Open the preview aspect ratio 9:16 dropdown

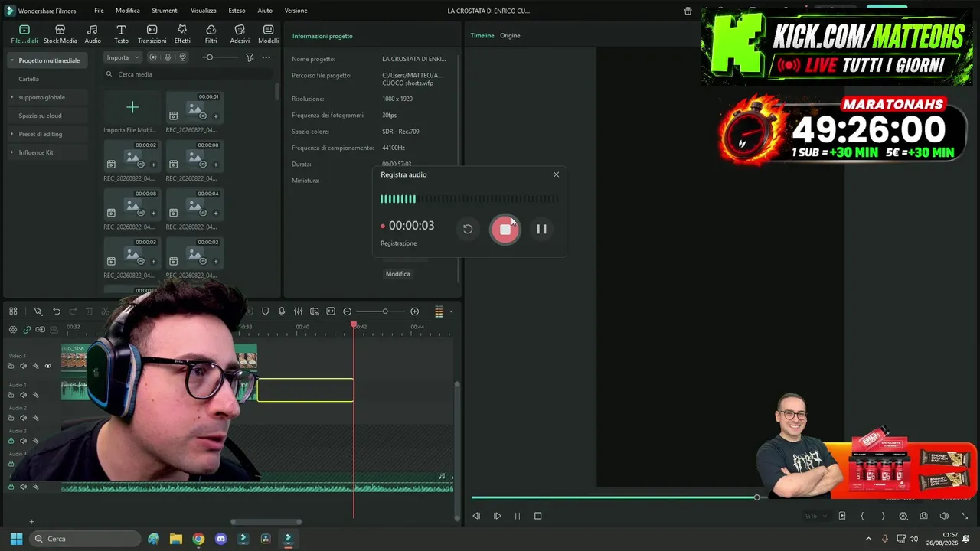[x=816, y=517]
